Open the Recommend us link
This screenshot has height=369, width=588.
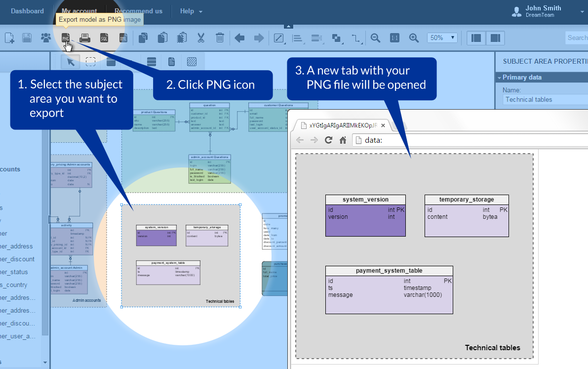point(138,11)
